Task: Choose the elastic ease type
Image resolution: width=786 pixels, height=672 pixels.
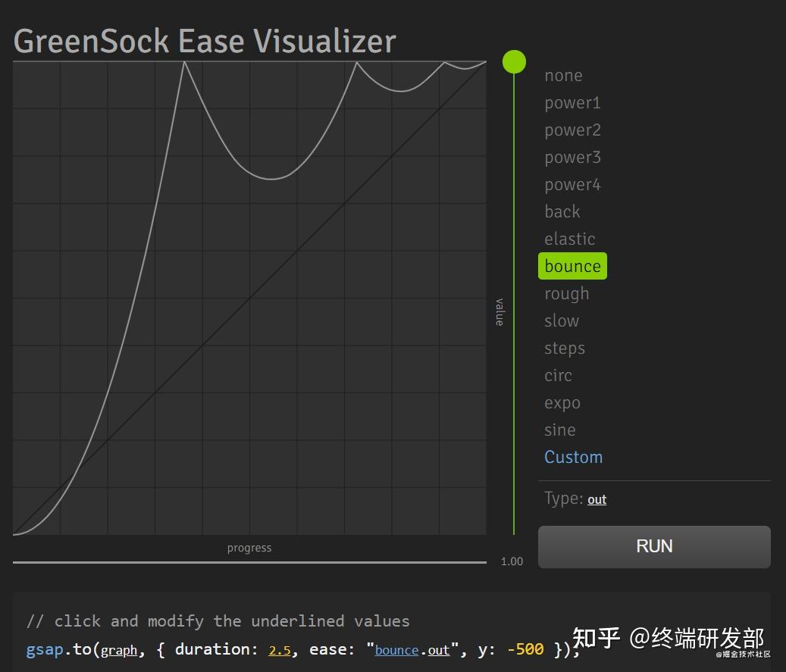Action: pyautogui.click(x=570, y=239)
